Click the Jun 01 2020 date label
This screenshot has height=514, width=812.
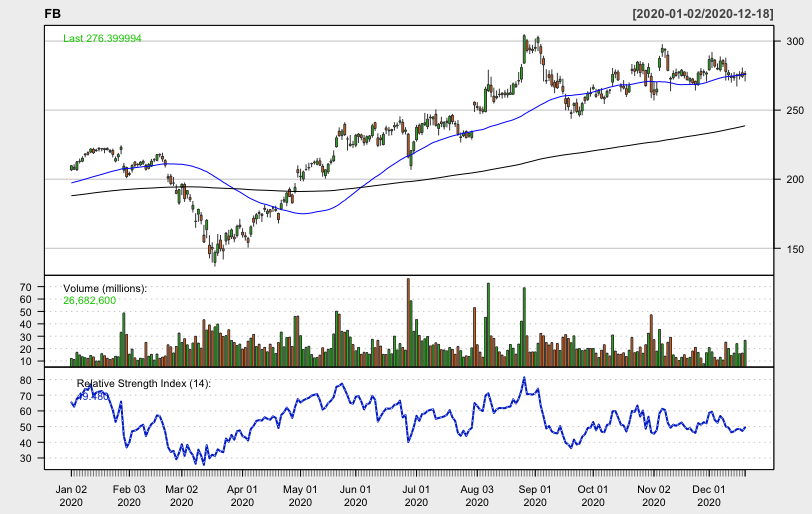pyautogui.click(x=355, y=495)
